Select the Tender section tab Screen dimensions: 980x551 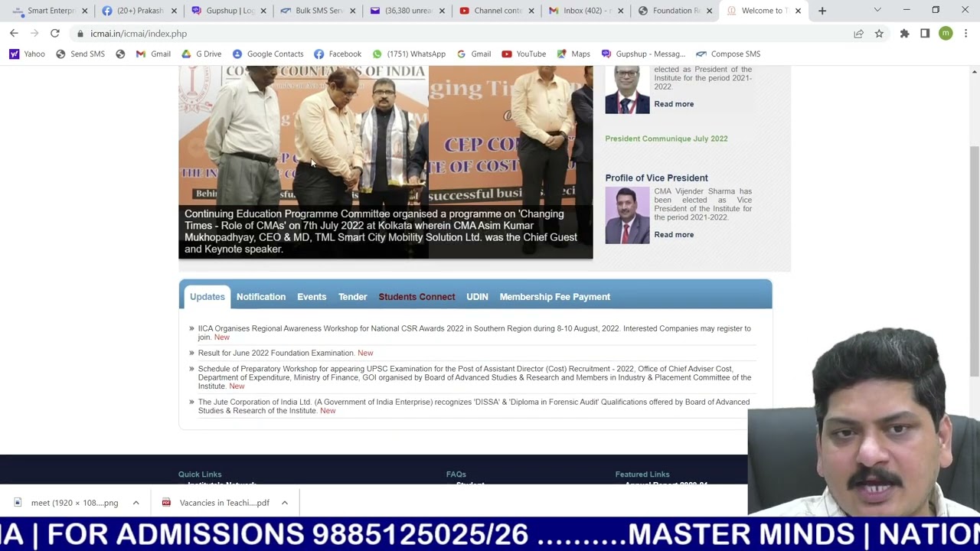click(x=353, y=297)
